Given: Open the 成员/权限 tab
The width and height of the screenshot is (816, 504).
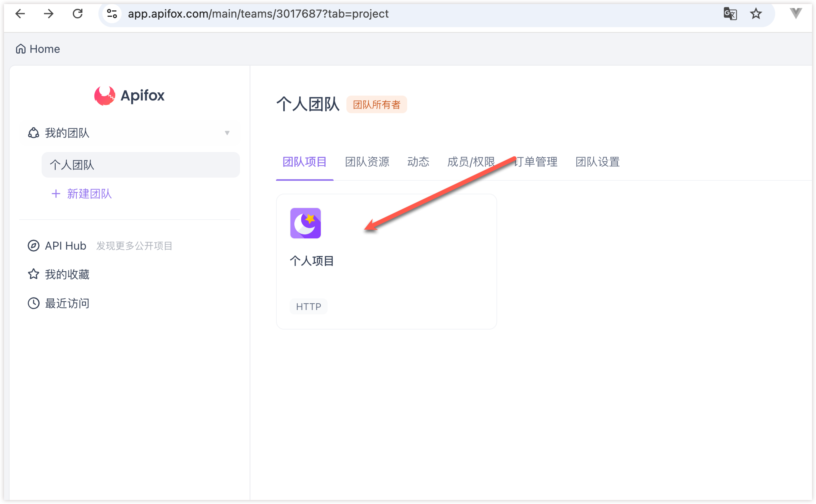Looking at the screenshot, I should tap(471, 162).
